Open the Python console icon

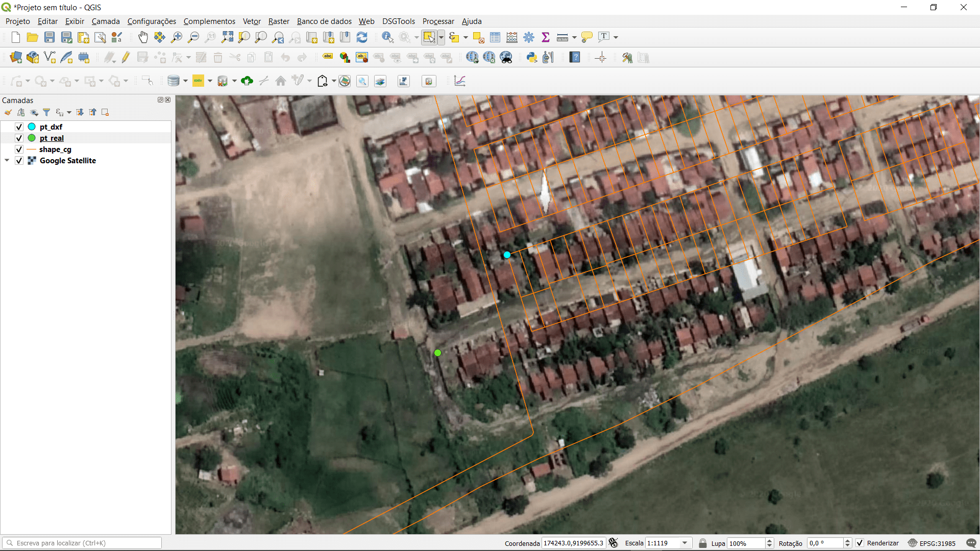pyautogui.click(x=532, y=58)
